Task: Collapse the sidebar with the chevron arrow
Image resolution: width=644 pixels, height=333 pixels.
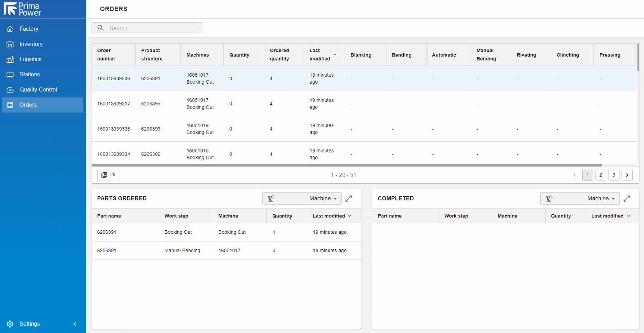Action: pos(75,324)
